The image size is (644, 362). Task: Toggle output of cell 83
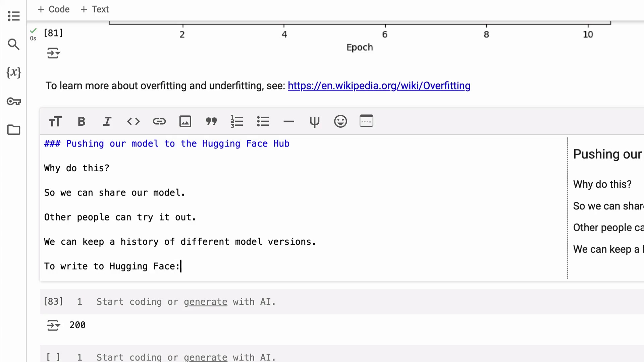coord(54,325)
